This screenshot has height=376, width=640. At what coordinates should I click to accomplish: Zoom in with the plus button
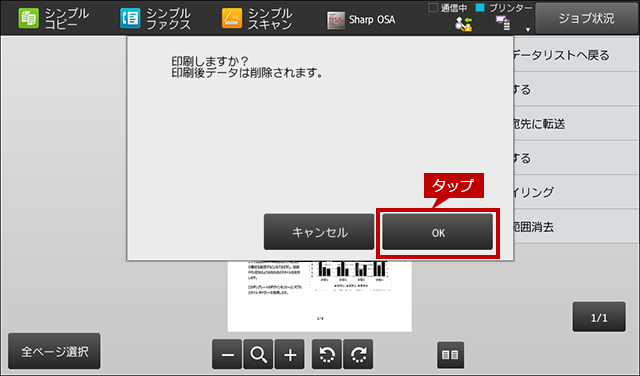pyautogui.click(x=290, y=354)
